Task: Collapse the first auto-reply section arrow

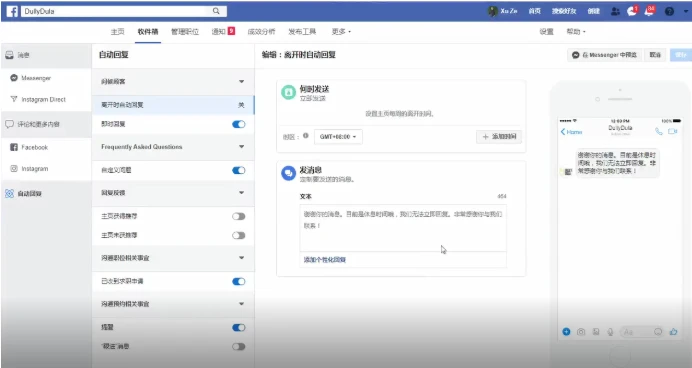Action: tap(241, 82)
